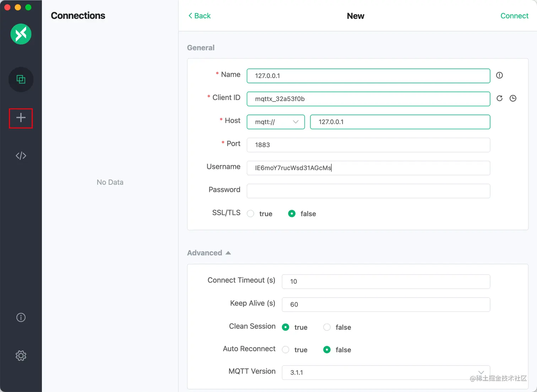Set Clean Session to false
Image resolution: width=537 pixels, height=392 pixels.
tap(327, 327)
